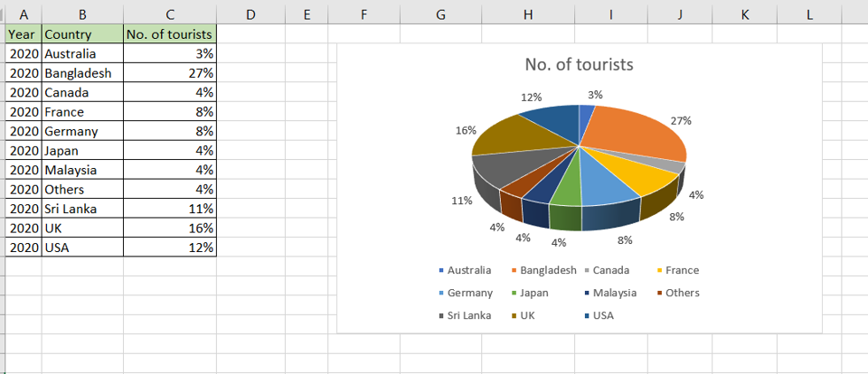Select the Australia cell
Viewport: 868px width, 374px height.
point(82,53)
